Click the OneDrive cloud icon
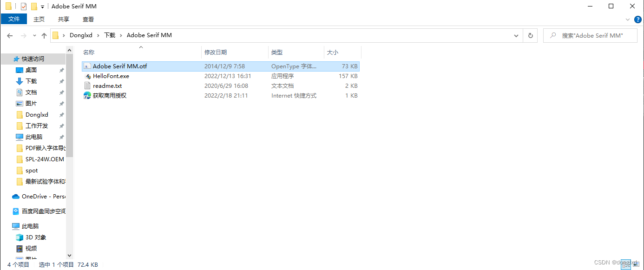 [16, 197]
